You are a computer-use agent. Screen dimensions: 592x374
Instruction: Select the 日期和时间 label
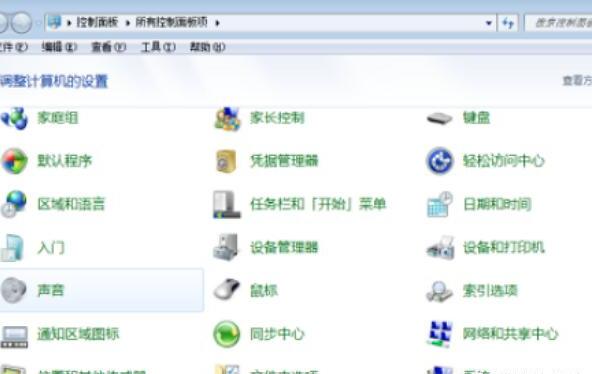pos(497,204)
